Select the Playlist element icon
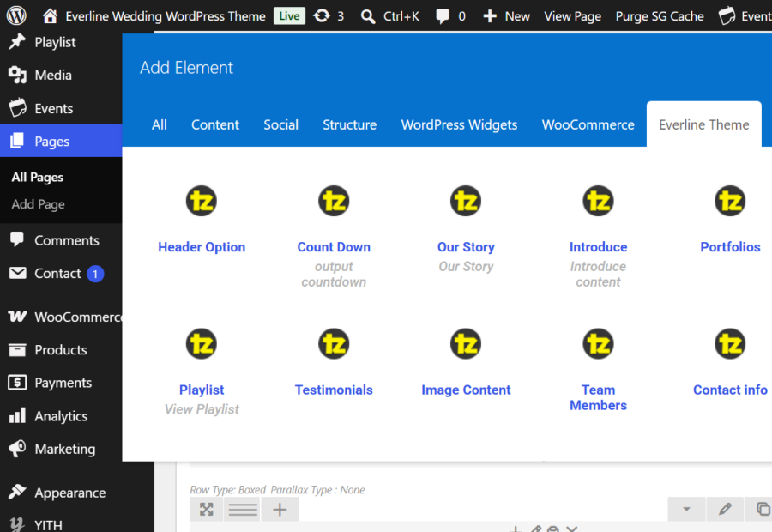Image resolution: width=772 pixels, height=532 pixels. pyautogui.click(x=202, y=344)
